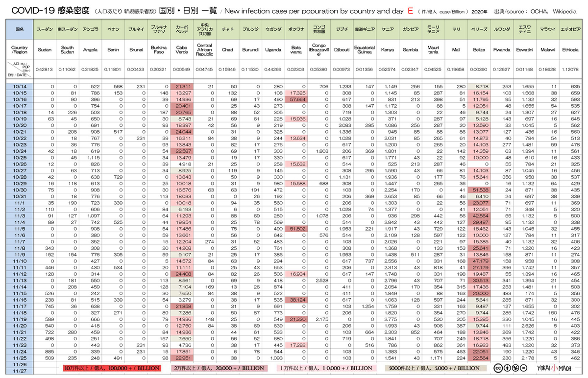Select the 'Bots wana' English column header
588x378 pixels.
[295, 50]
